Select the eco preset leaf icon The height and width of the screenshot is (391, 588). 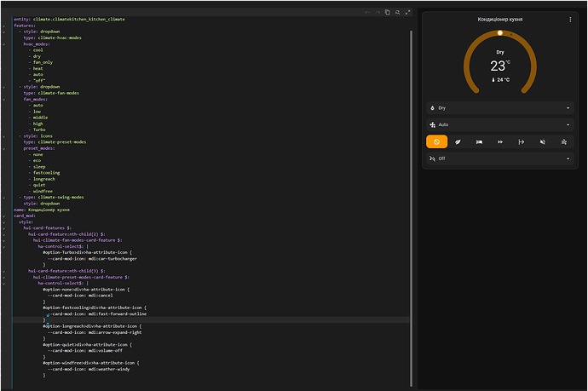tap(458, 141)
